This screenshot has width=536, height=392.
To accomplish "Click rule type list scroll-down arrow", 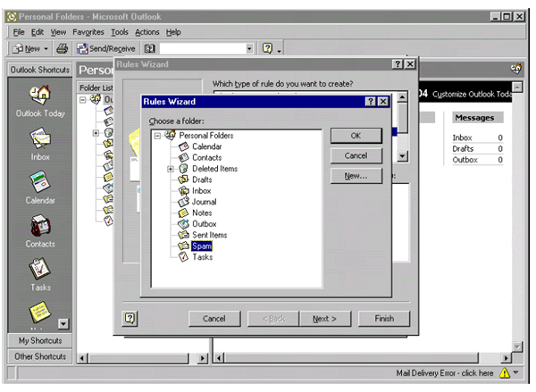I will (x=402, y=156).
